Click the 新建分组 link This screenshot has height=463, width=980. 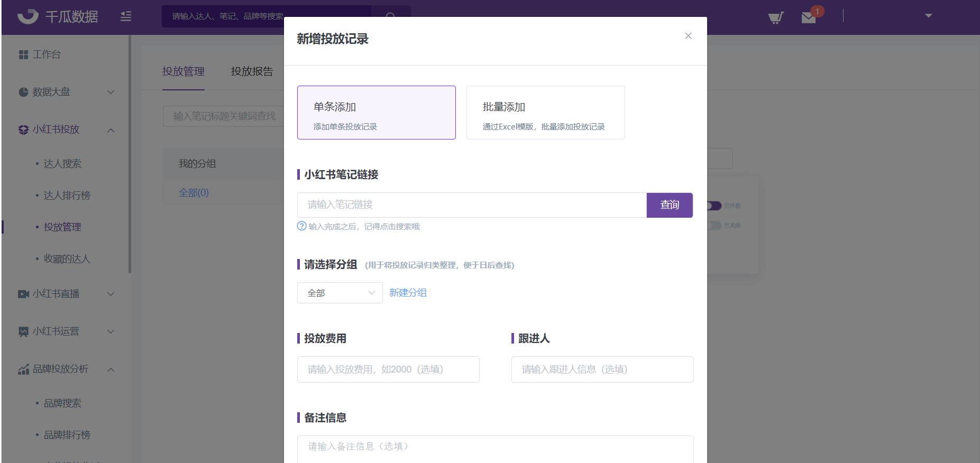tap(408, 293)
